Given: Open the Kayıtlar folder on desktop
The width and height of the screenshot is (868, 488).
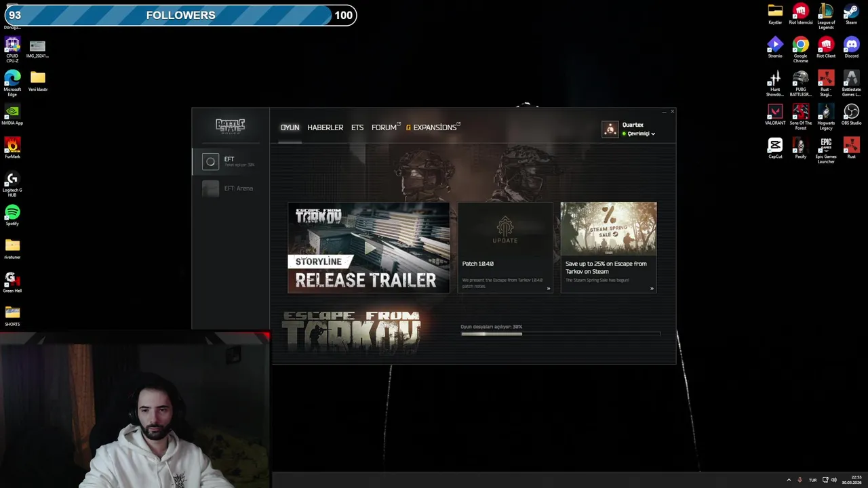Looking at the screenshot, I should (x=775, y=14).
